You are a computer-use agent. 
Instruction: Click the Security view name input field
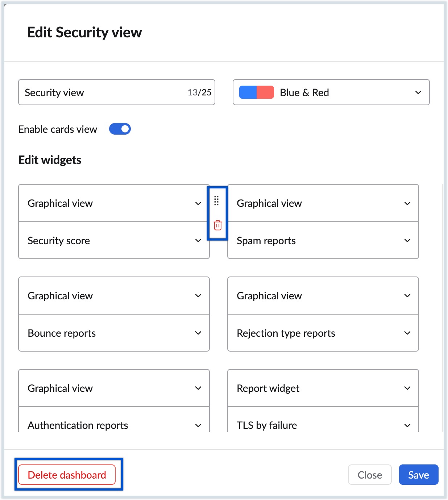point(117,92)
